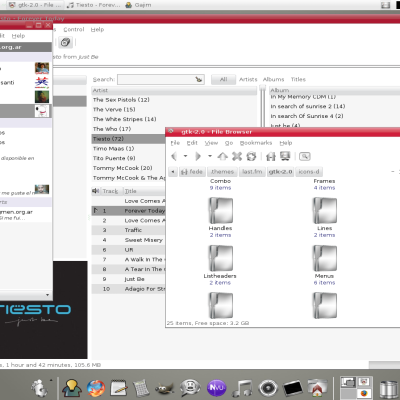Launch the terminal from the dock

click(293, 388)
